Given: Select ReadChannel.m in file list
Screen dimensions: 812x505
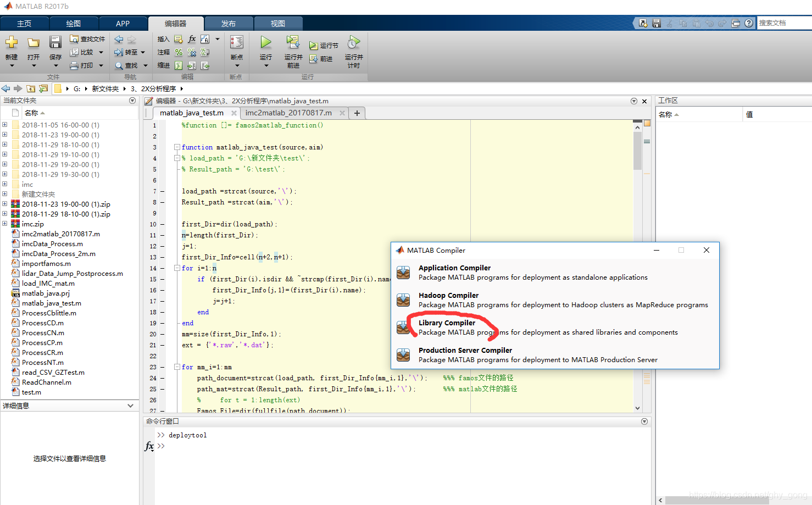Looking at the screenshot, I should [x=47, y=382].
